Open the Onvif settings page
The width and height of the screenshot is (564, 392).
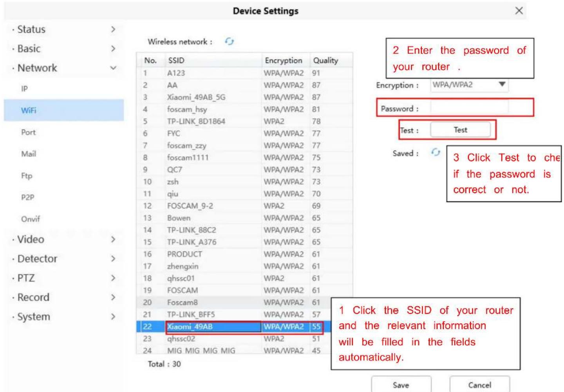(x=64, y=219)
